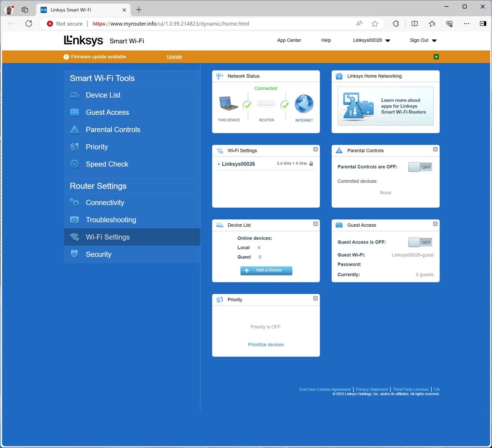Click the Update firmware link
The height and width of the screenshot is (448, 492).
174,57
